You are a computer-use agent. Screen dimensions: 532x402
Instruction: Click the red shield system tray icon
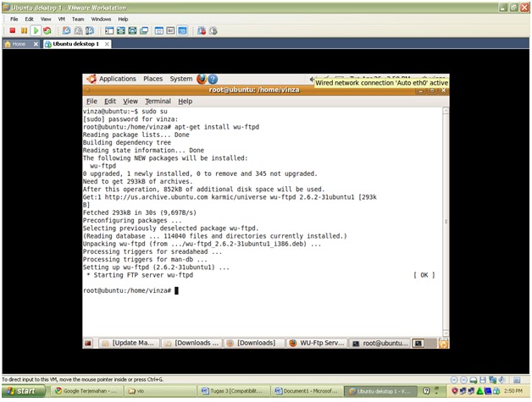point(455,391)
